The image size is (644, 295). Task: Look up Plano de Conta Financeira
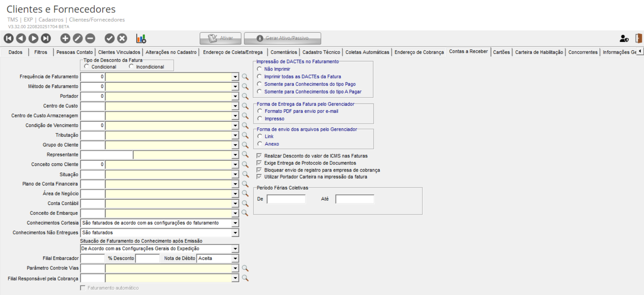tap(245, 184)
